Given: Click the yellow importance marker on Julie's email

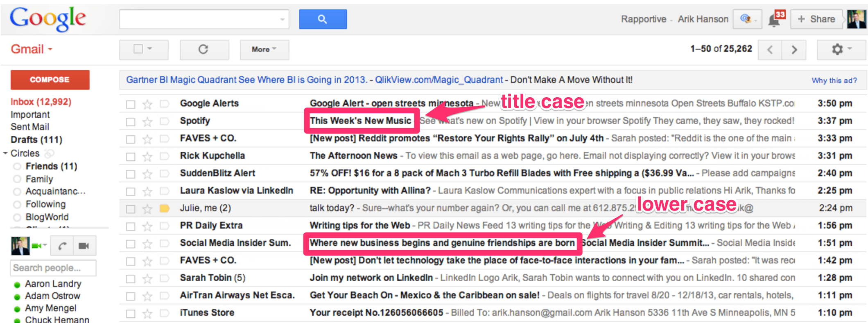Looking at the screenshot, I should click(165, 209).
